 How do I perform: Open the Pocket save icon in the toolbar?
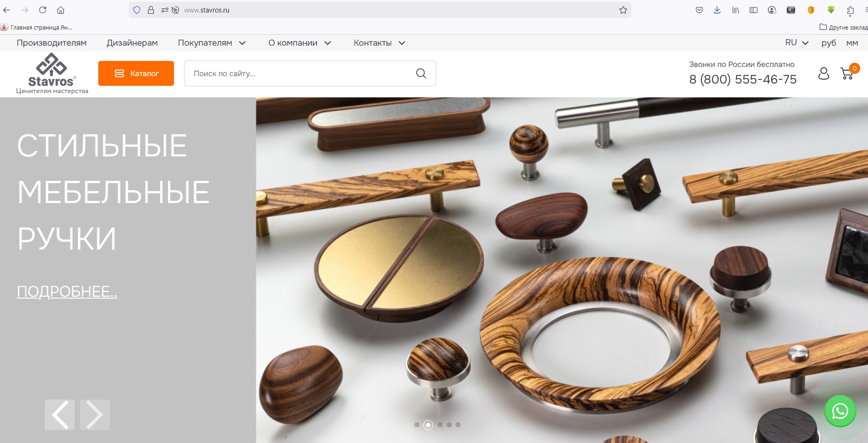[699, 10]
